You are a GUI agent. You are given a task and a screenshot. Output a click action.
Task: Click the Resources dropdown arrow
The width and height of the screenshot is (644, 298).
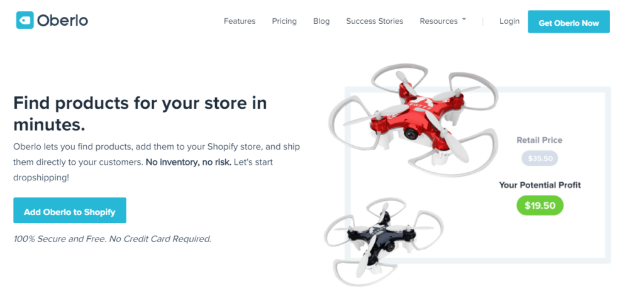[464, 19]
